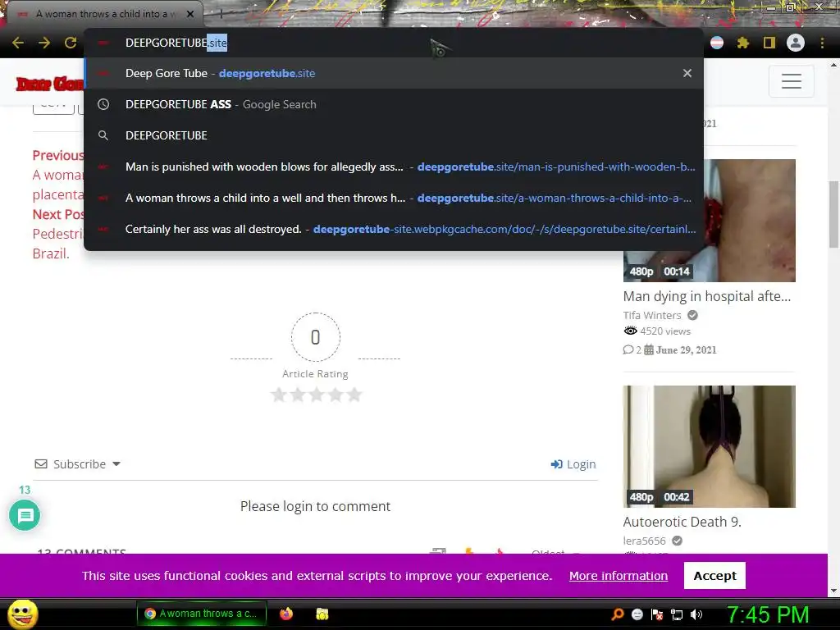Click the Login link above comments
Screen dimensions: 840x630
tap(573, 464)
